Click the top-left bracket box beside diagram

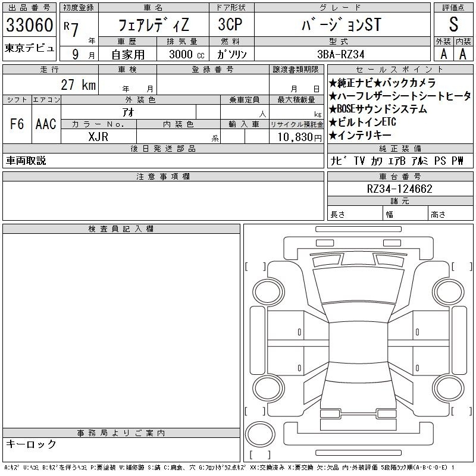coord(255,266)
